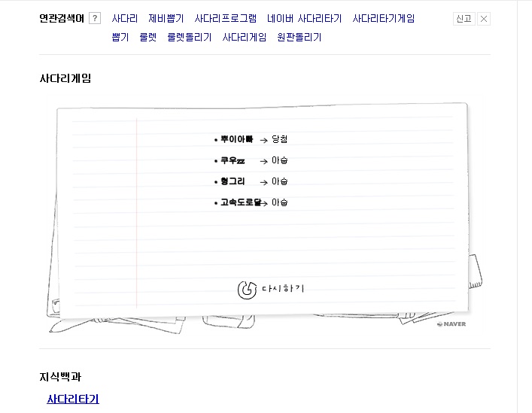Close the related searches with the X icon
532x413 pixels.
[483, 19]
